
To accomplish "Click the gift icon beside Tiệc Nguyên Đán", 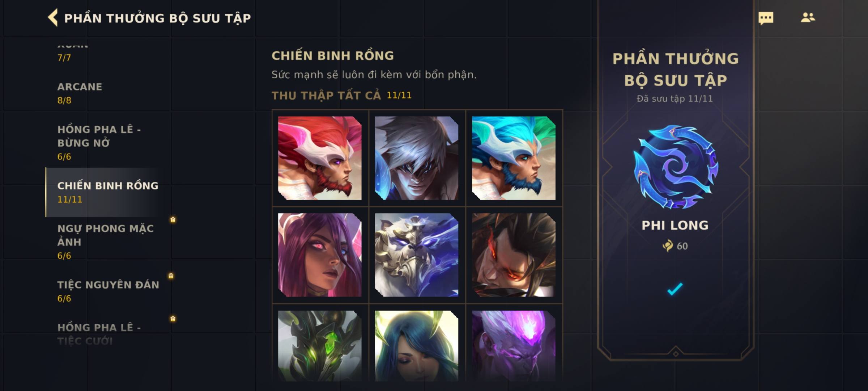I will pyautogui.click(x=171, y=276).
